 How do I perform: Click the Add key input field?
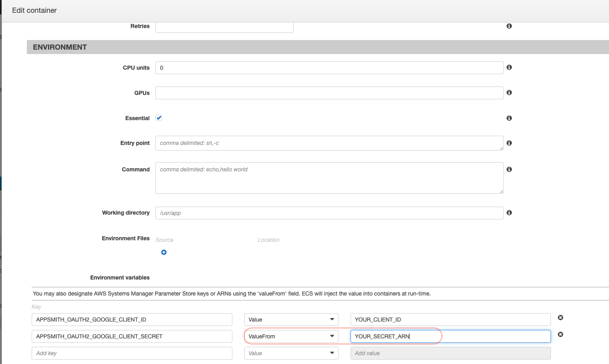pos(132,353)
